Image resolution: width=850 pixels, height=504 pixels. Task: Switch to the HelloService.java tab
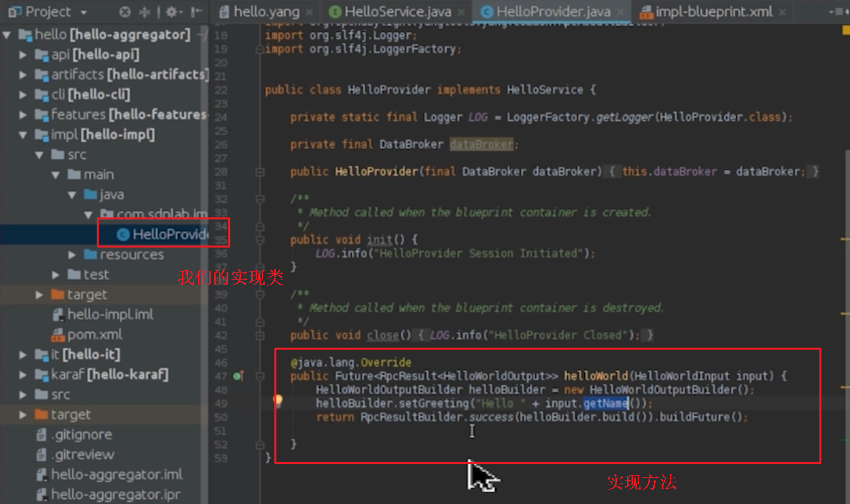(398, 11)
